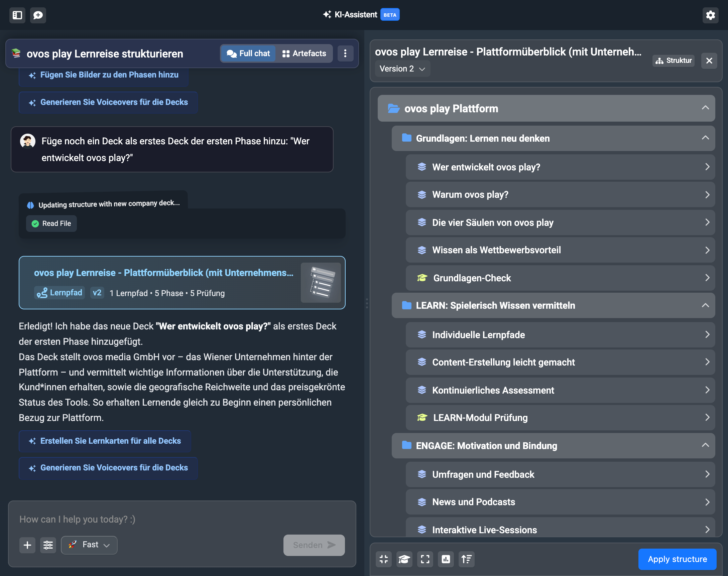728x576 pixels.
Task: Click the fullscreen expand icon
Action: coord(425,559)
